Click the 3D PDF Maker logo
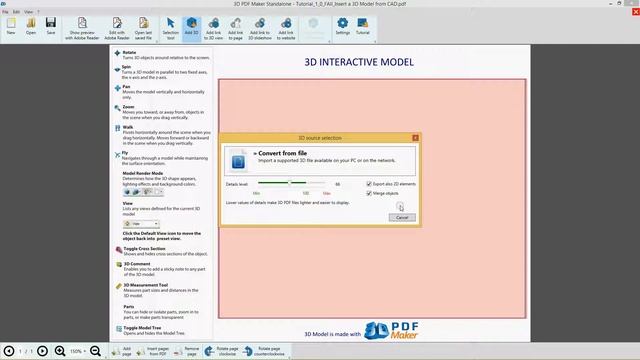This screenshot has width=640, height=360. [x=391, y=331]
